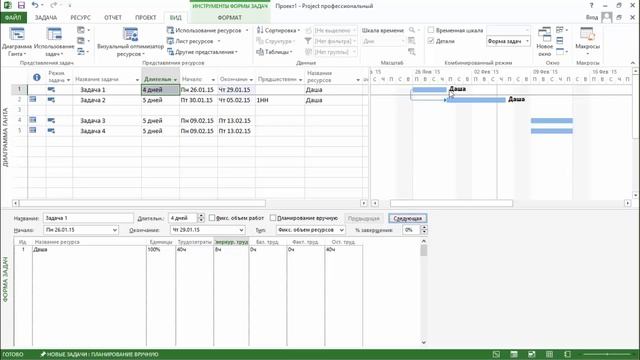640x360 pixels.
Task: Click the Предыдущая button
Action: tap(363, 218)
